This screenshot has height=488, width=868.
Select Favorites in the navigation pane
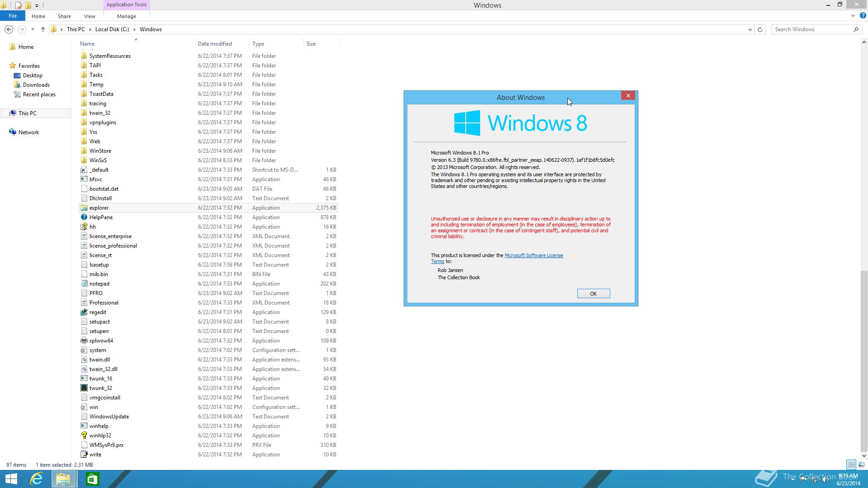coord(29,66)
